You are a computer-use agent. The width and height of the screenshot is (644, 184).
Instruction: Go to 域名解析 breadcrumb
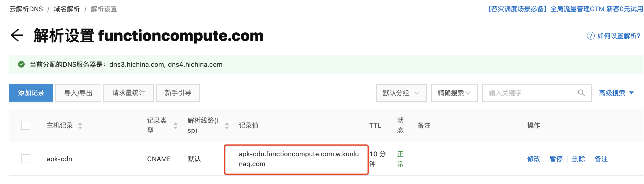[67, 9]
